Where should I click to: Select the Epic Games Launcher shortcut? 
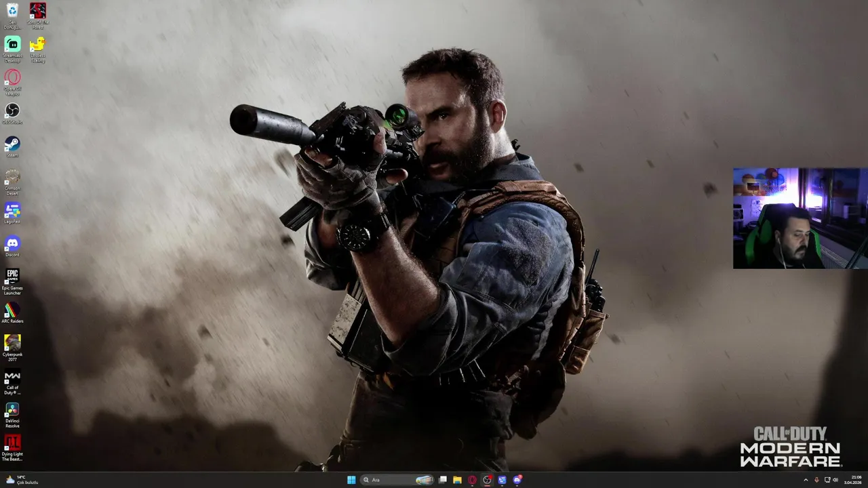pos(12,281)
